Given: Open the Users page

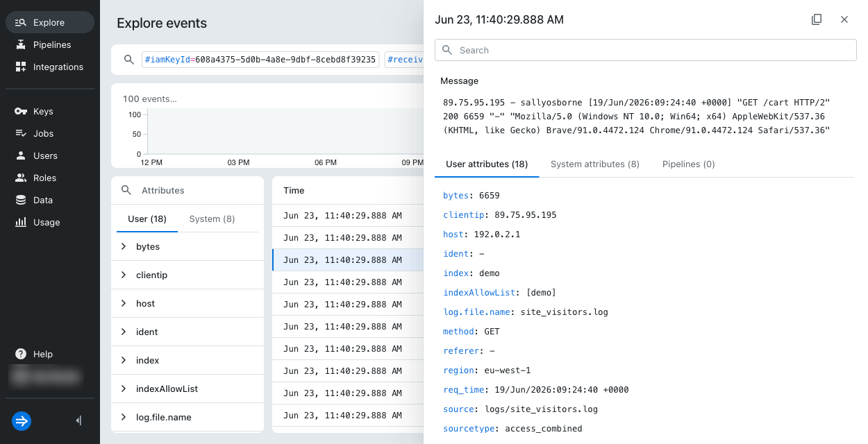Looking at the screenshot, I should click(50, 155).
